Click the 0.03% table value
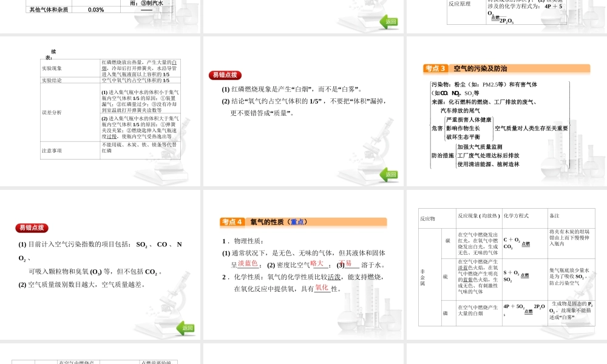 (96, 10)
